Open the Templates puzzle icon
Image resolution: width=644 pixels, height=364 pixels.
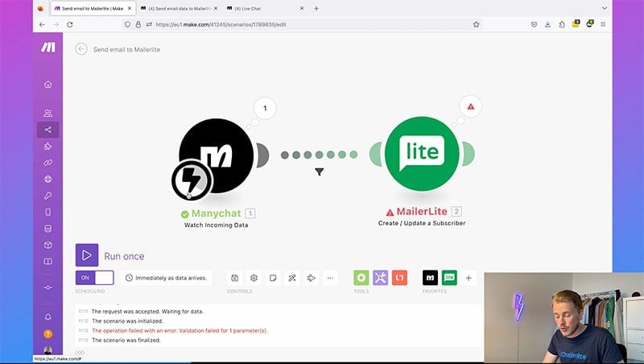pos(48,147)
